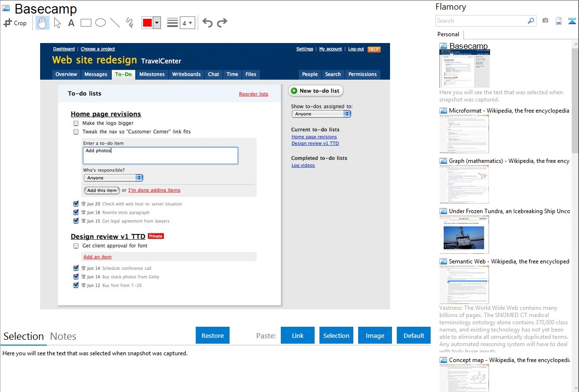The image size is (579, 392).
Task: Click the Graph (mathematics) snapshot icon
Action: pyautogui.click(x=443, y=161)
